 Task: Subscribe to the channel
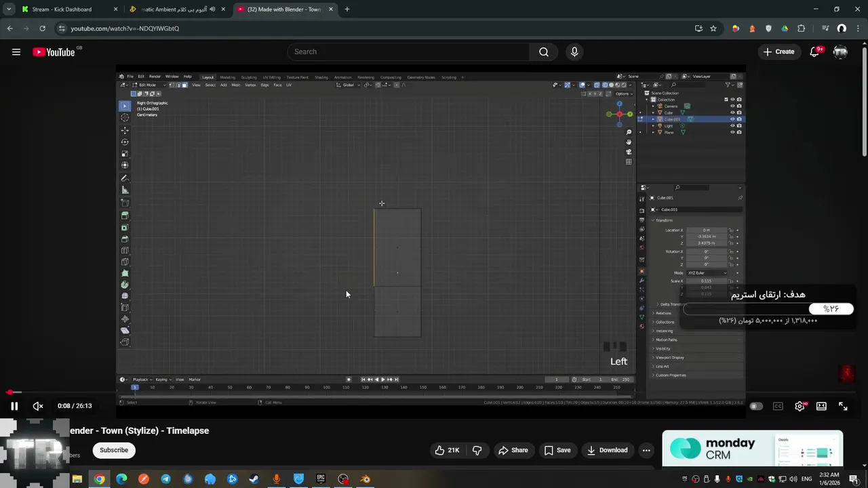click(x=114, y=450)
